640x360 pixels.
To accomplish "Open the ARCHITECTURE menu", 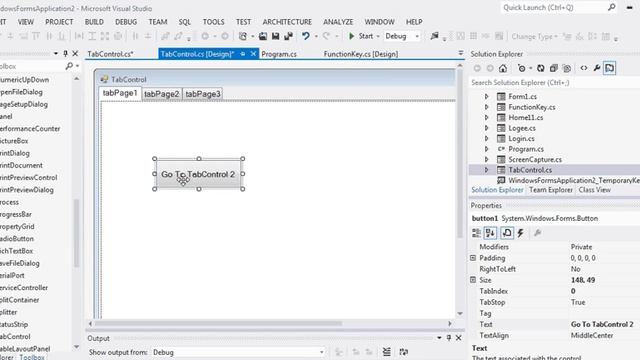I will pyautogui.click(x=287, y=22).
